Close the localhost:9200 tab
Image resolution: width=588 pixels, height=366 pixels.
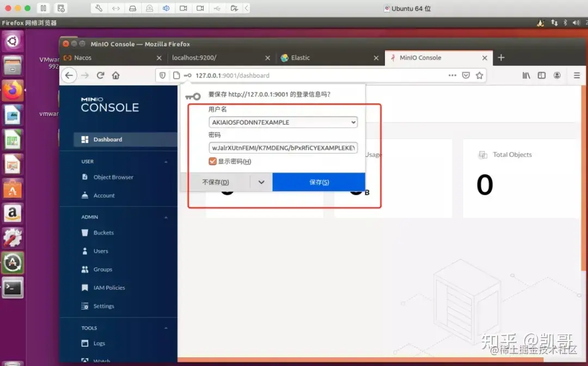267,58
